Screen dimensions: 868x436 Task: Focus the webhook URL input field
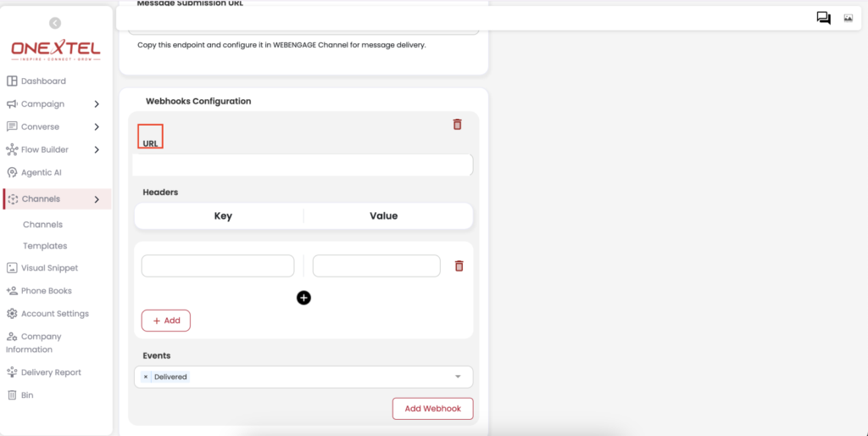tap(303, 165)
